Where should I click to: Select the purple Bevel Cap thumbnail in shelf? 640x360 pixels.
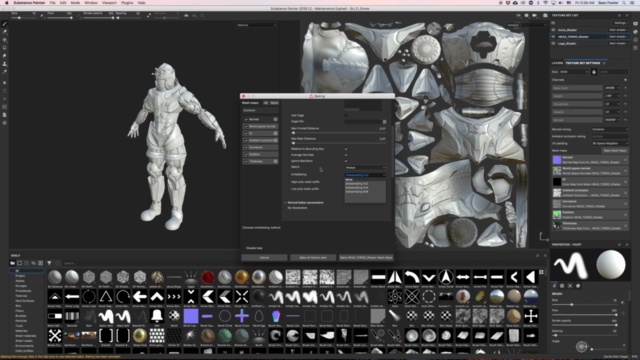click(x=191, y=316)
